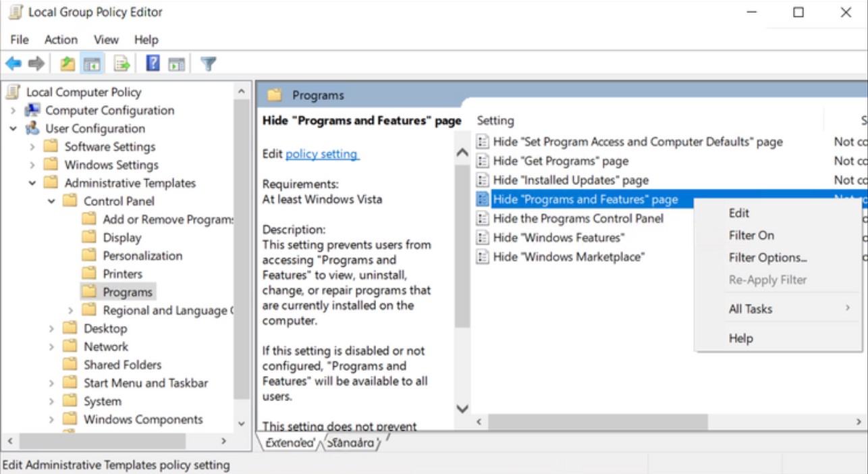
Task: Click the tree pane vertical scroll up arrow
Action: (x=242, y=90)
